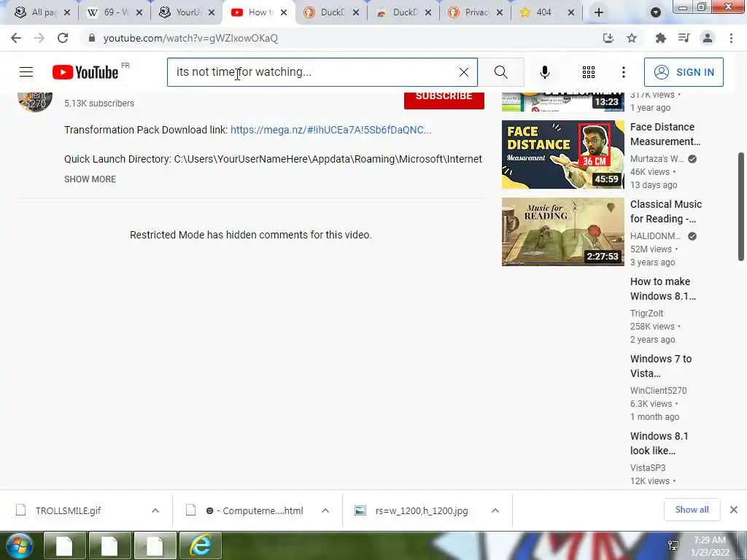747x560 pixels.
Task: Click the 13:23 video thumbnail
Action: [x=562, y=101]
